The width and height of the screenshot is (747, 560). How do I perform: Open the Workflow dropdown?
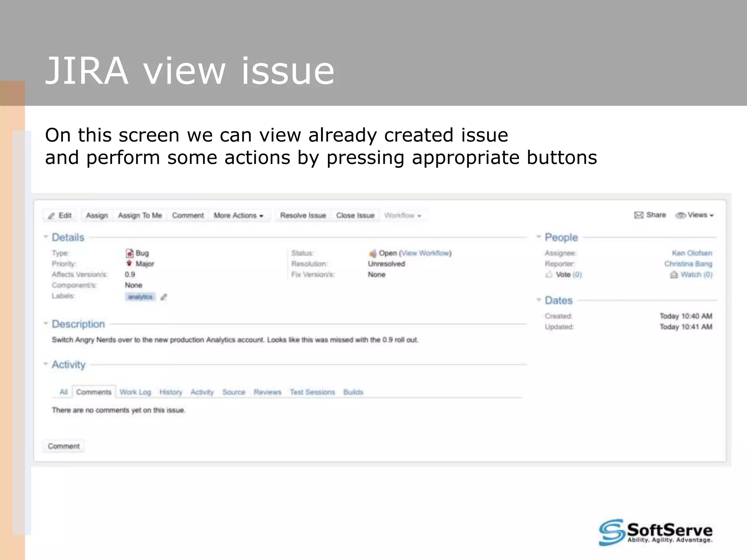coord(403,215)
